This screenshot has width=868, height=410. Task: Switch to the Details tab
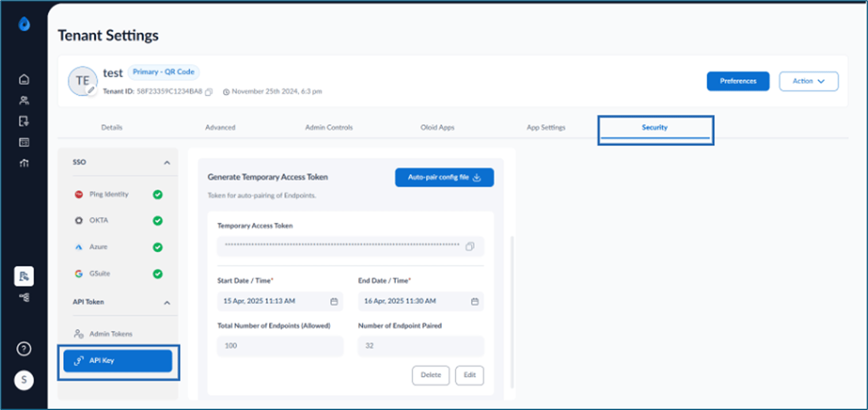(112, 127)
